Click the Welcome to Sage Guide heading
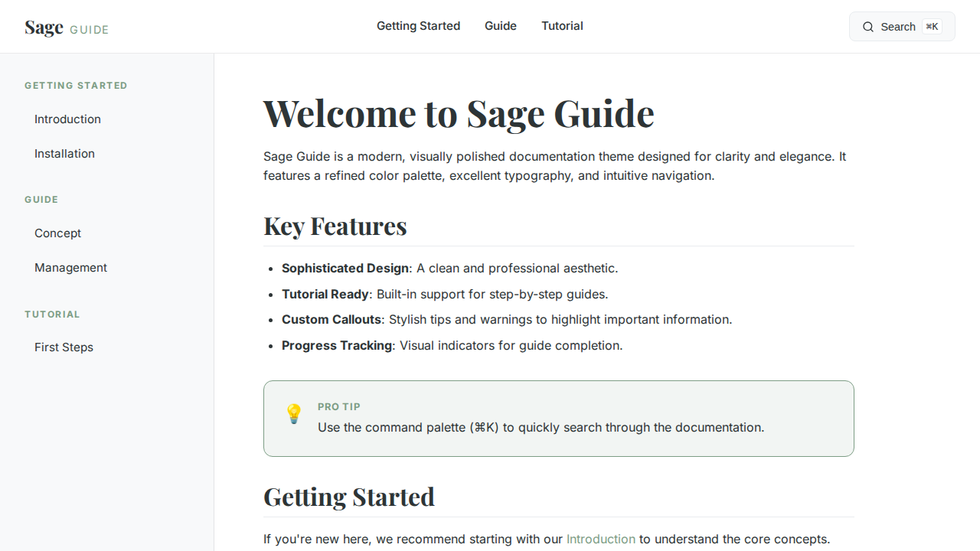The image size is (980, 551). [x=459, y=113]
